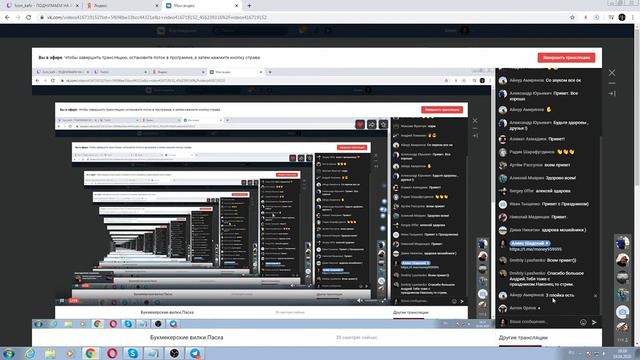Click the browser address bar URL
The image size is (640, 360).
157,18
